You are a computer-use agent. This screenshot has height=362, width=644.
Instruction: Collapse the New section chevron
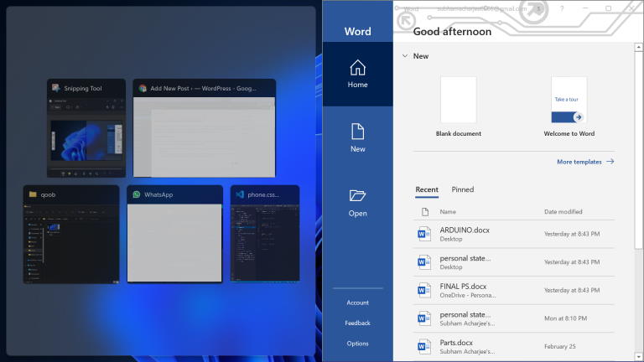[405, 56]
